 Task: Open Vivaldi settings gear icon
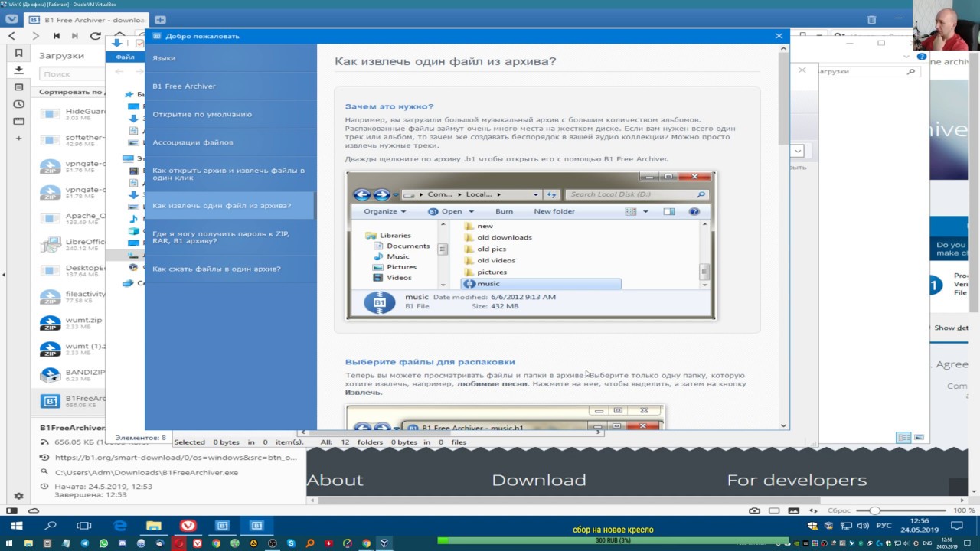(19, 496)
